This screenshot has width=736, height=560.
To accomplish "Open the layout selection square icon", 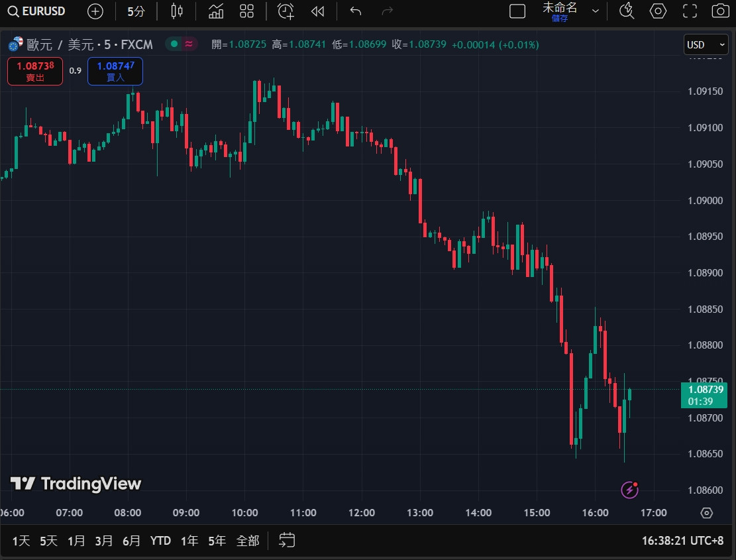I will click(x=517, y=11).
